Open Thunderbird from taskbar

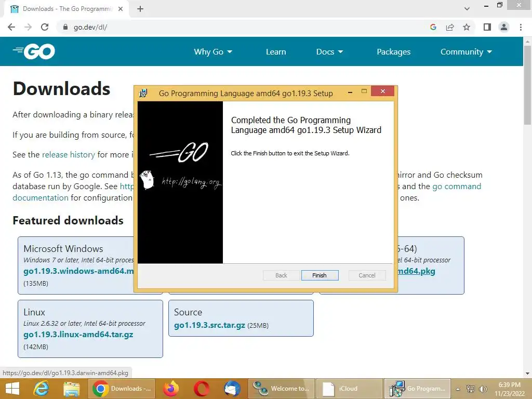232,389
